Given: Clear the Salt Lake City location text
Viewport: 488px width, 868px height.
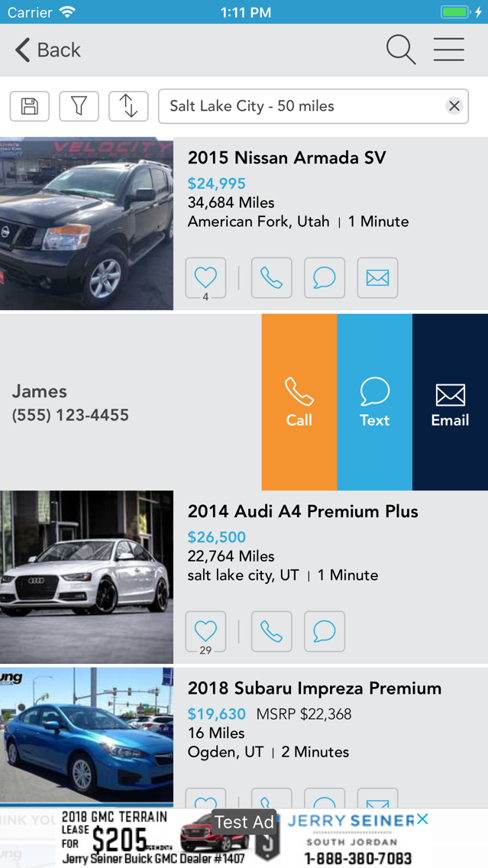Looking at the screenshot, I should pos(454,105).
